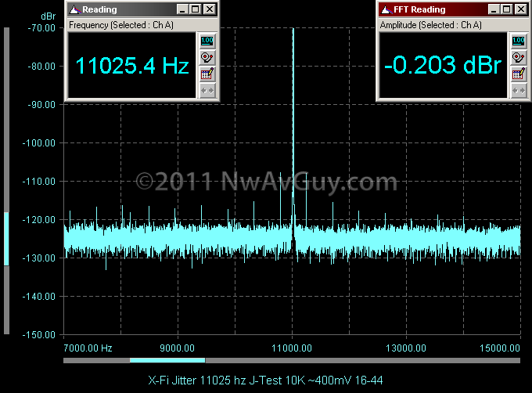Click the 13000.00 x-axis label

(x=406, y=348)
